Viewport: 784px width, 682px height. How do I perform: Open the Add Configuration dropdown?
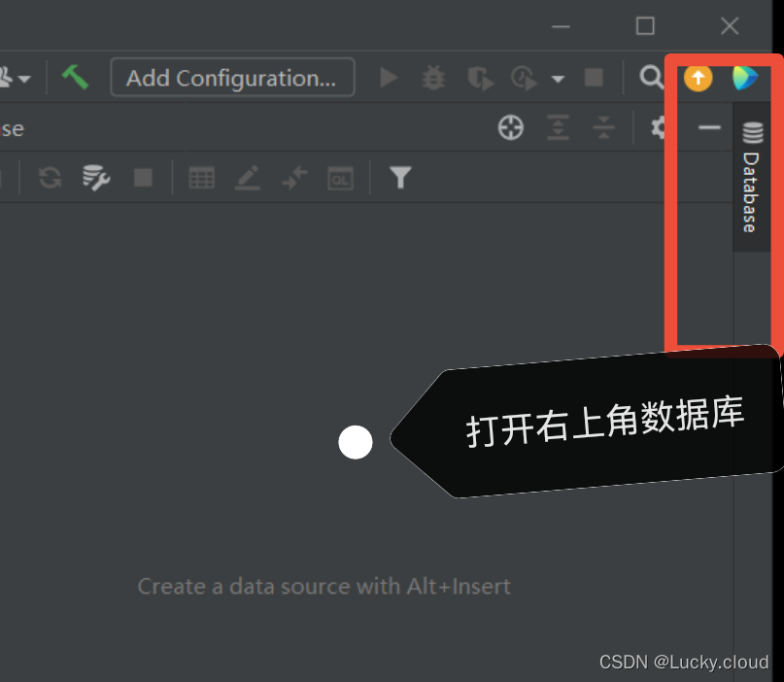coord(232,78)
